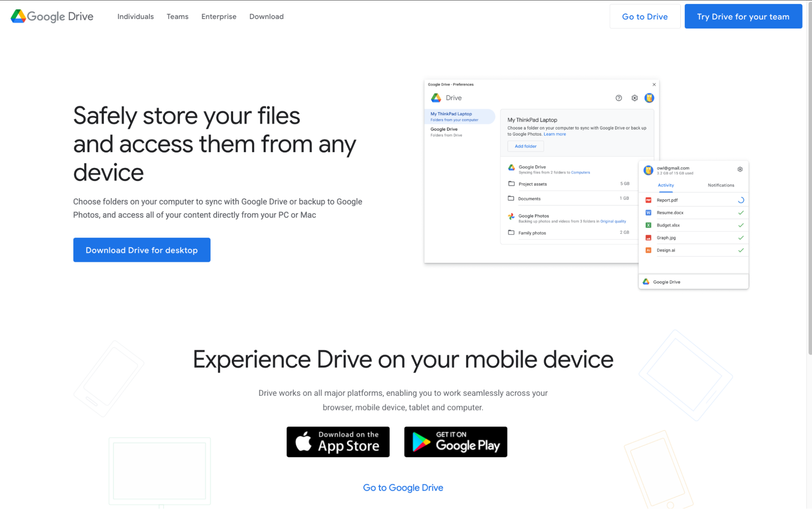Click the page vertical scrollbar

pos(809,179)
